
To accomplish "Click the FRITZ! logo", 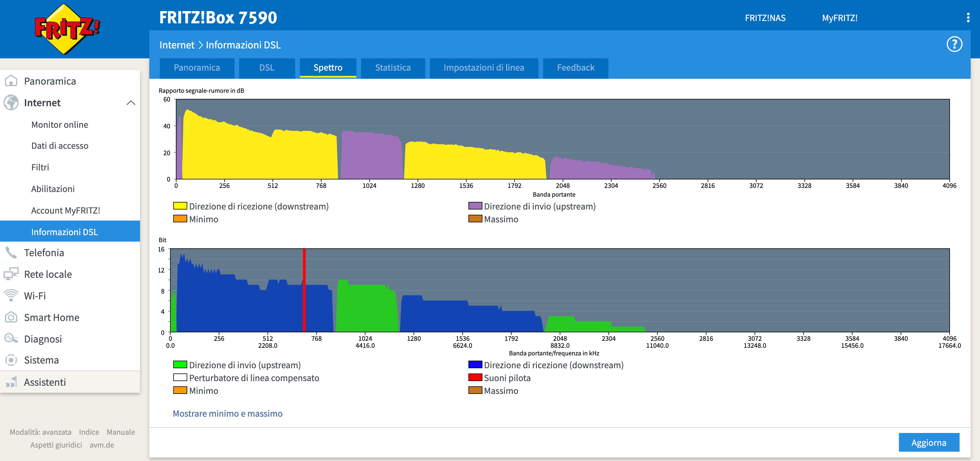I will (67, 29).
